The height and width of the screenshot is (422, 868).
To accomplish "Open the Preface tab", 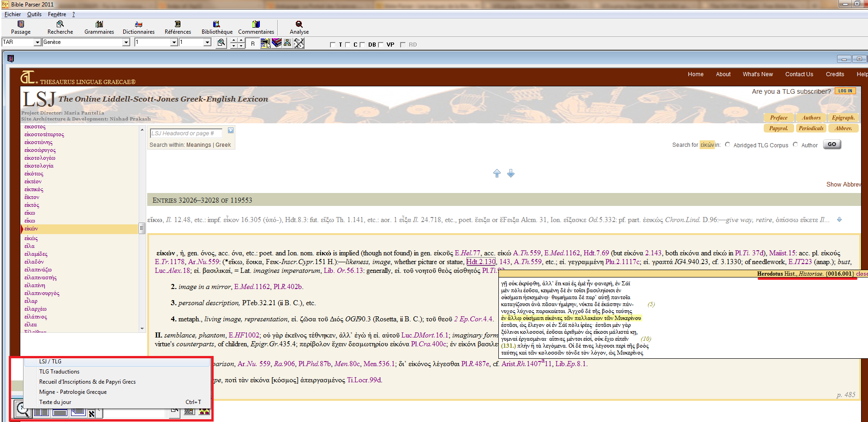I will click(x=778, y=118).
